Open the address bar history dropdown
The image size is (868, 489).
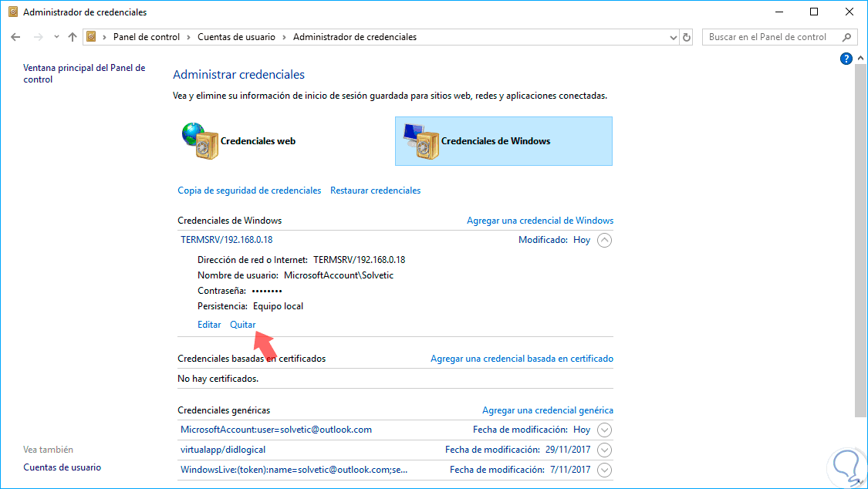673,38
